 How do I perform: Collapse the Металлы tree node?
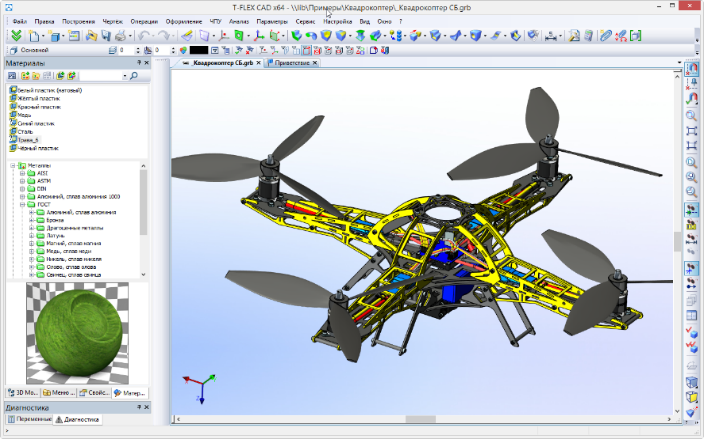pyautogui.click(x=13, y=166)
